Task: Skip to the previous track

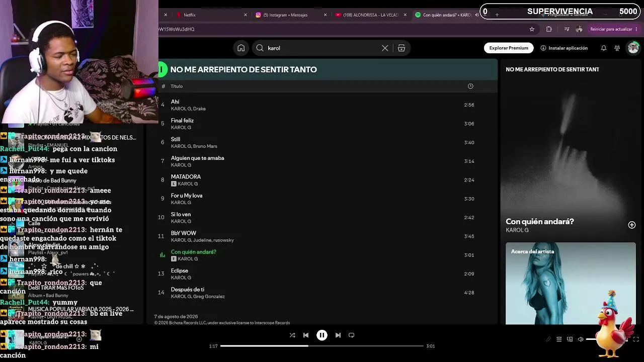Action: [x=306, y=335]
